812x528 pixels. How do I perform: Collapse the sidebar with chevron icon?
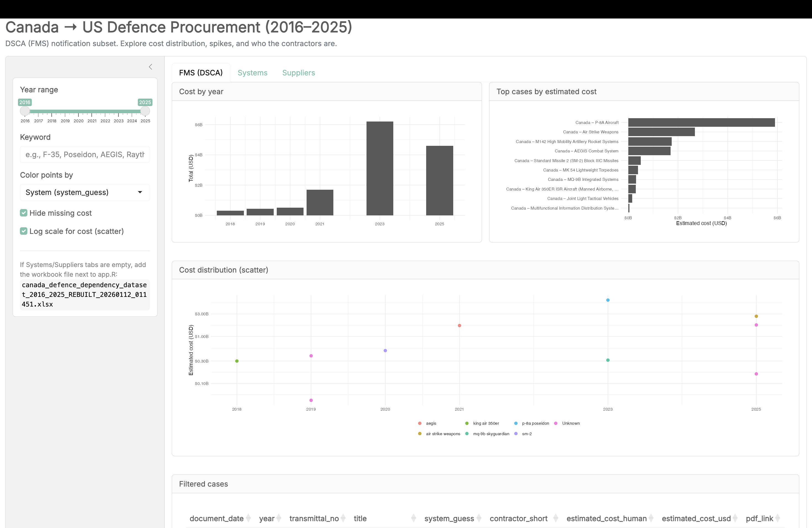click(151, 67)
